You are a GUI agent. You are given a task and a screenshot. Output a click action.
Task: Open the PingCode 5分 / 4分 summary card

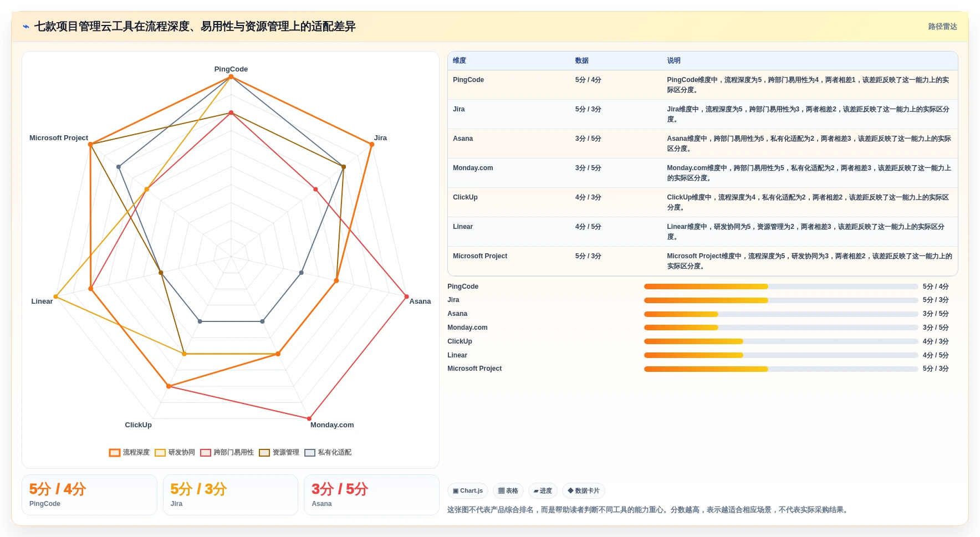point(89,495)
